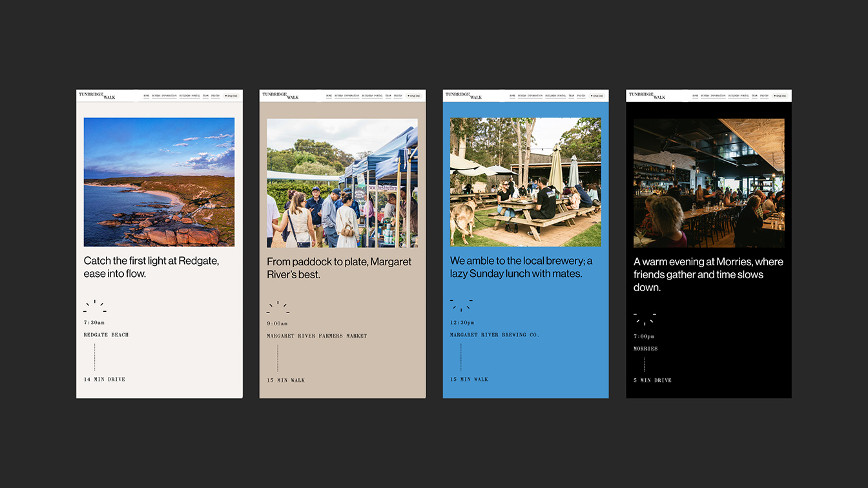
Task: Click the midday sun icon above 12:30pm
Action: tap(461, 305)
